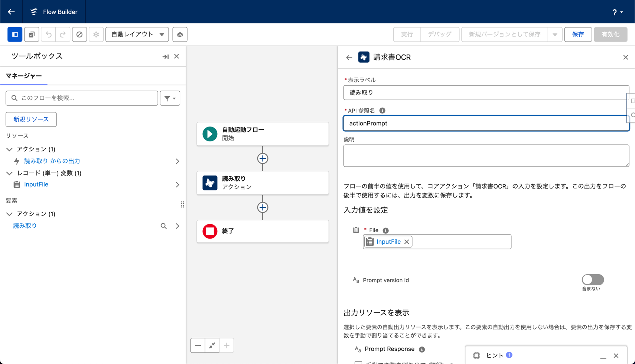Viewport: 635px width, 364px height.
Task: Remove InputFile pill from File field
Action: coord(407,242)
